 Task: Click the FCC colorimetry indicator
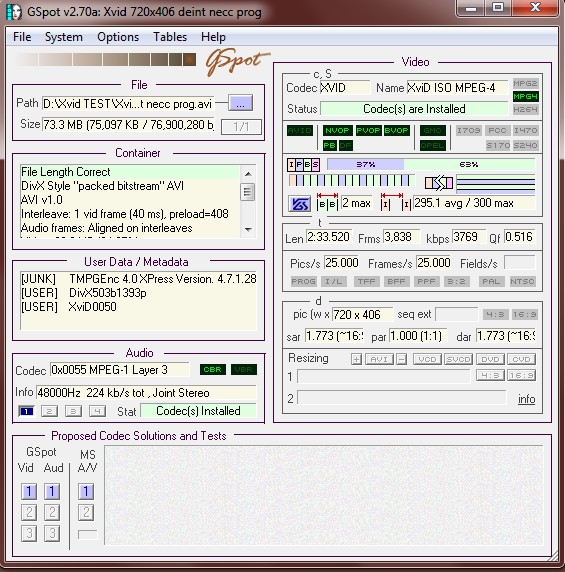click(497, 130)
